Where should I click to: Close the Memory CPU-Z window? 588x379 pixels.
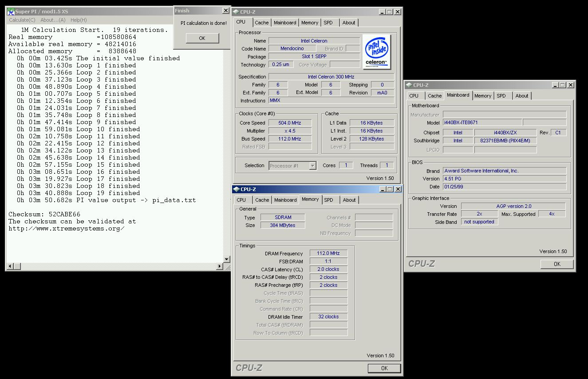[397, 189]
